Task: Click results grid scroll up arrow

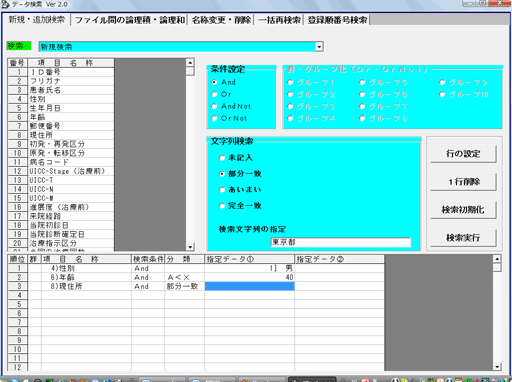Action: pyautogui.click(x=497, y=259)
